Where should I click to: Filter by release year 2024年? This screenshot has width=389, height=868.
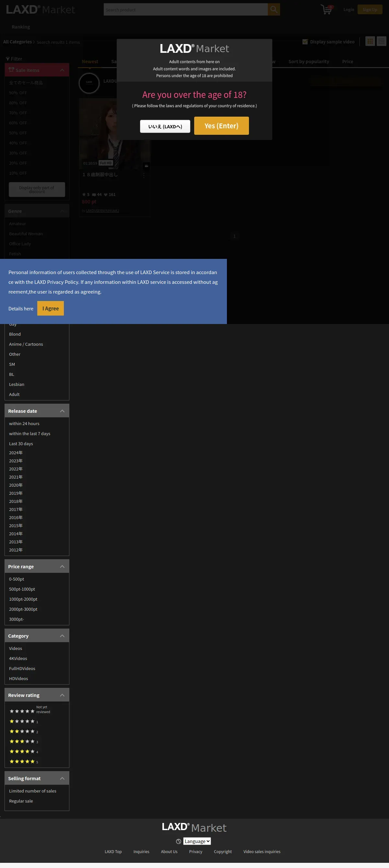coord(16,453)
